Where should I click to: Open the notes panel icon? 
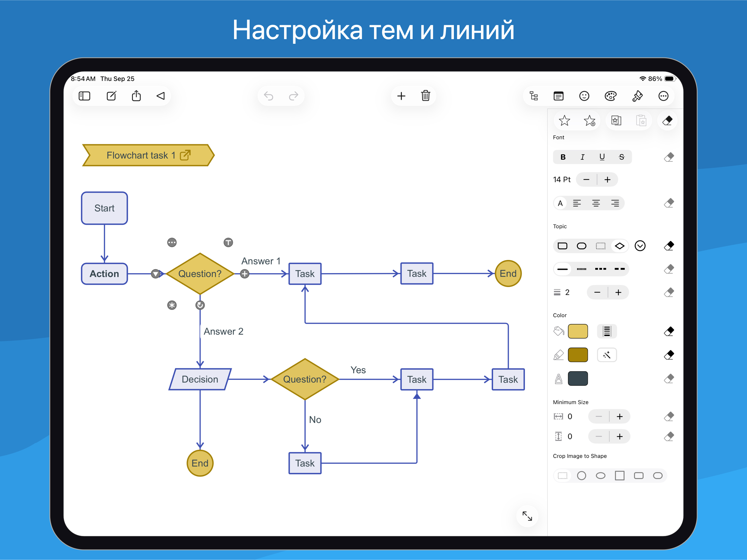click(559, 96)
